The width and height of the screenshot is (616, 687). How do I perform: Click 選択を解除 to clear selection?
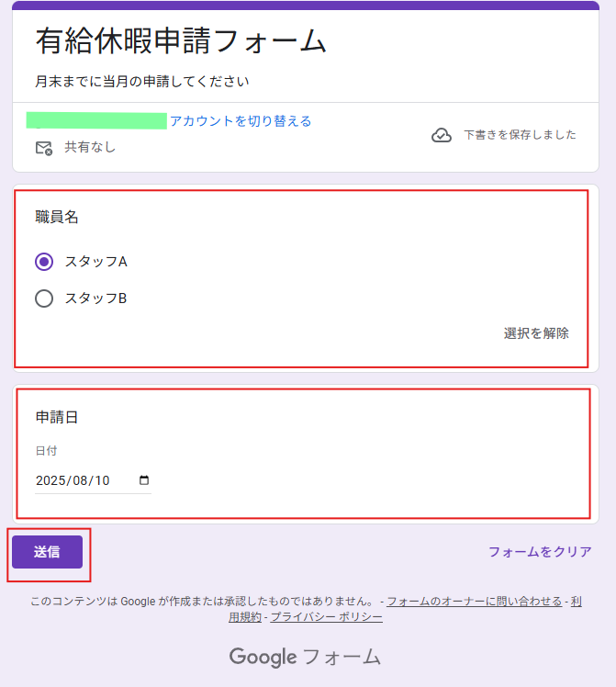tap(536, 333)
